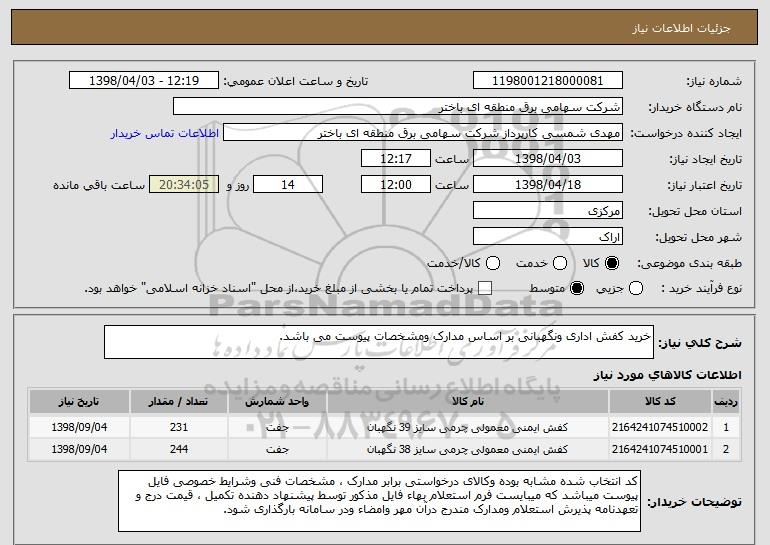This screenshot has width=770, height=545.
Task: Click the ساعت باقی مانده label
Action: pyautogui.click(x=99, y=185)
